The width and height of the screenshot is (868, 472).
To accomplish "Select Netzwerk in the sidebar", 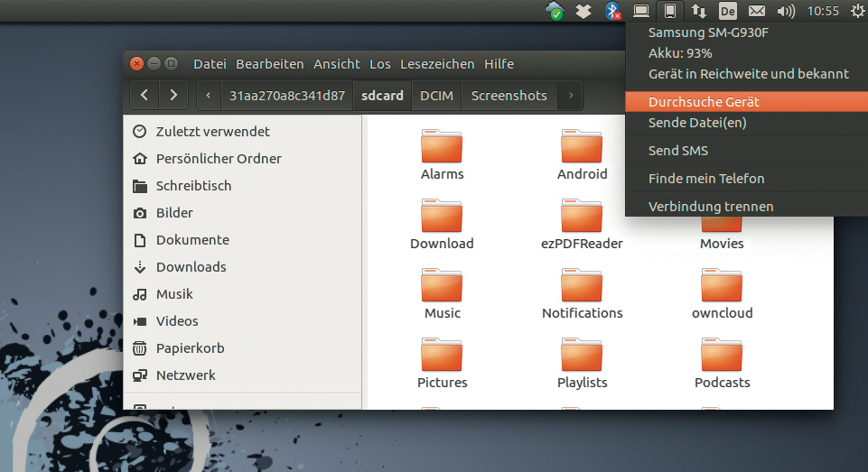I will coord(185,375).
